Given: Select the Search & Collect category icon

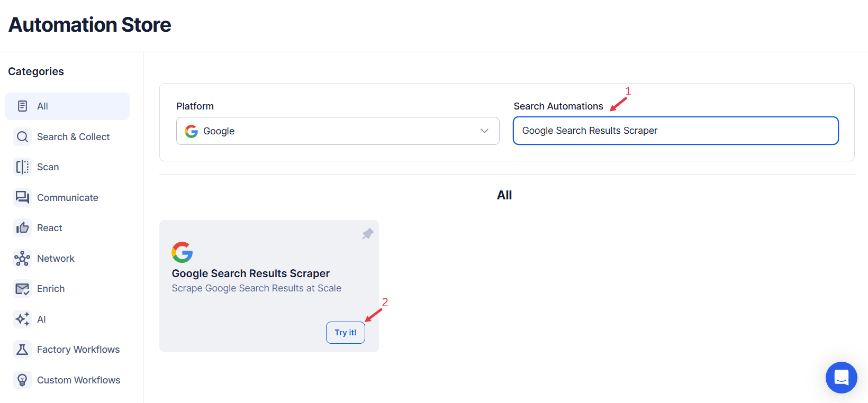Looking at the screenshot, I should pyautogui.click(x=22, y=136).
